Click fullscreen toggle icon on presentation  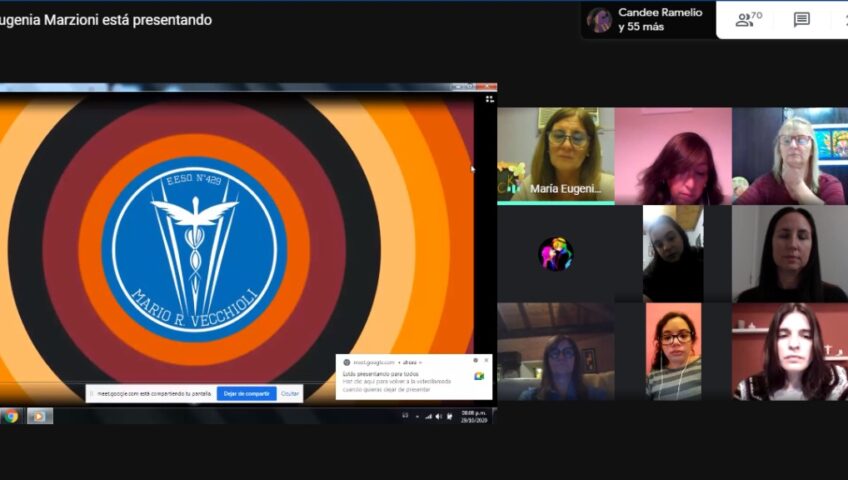[489, 99]
